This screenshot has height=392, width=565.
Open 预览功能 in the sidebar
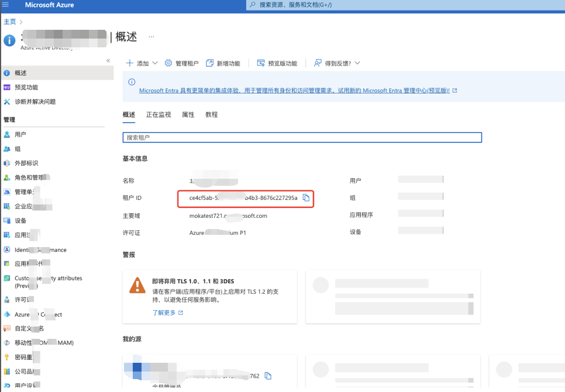pos(26,88)
